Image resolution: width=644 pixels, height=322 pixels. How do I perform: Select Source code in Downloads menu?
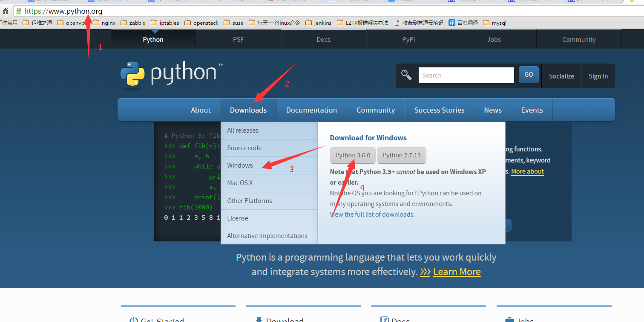pyautogui.click(x=269, y=148)
